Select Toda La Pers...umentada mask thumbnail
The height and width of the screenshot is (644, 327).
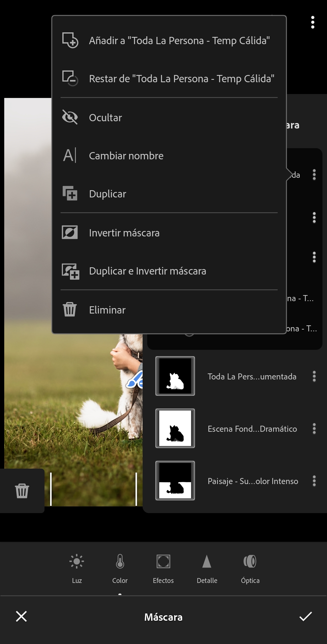pyautogui.click(x=175, y=376)
